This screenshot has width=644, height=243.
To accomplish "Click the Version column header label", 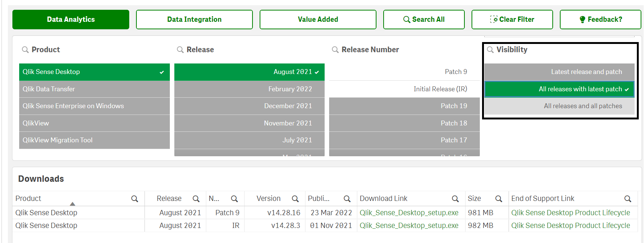I will tap(268, 198).
